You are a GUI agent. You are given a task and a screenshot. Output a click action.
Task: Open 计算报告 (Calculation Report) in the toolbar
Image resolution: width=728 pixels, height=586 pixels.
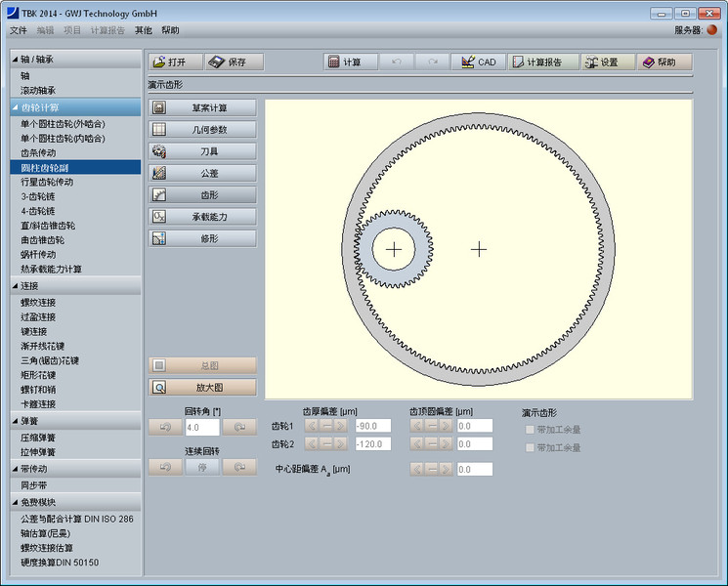(541, 62)
